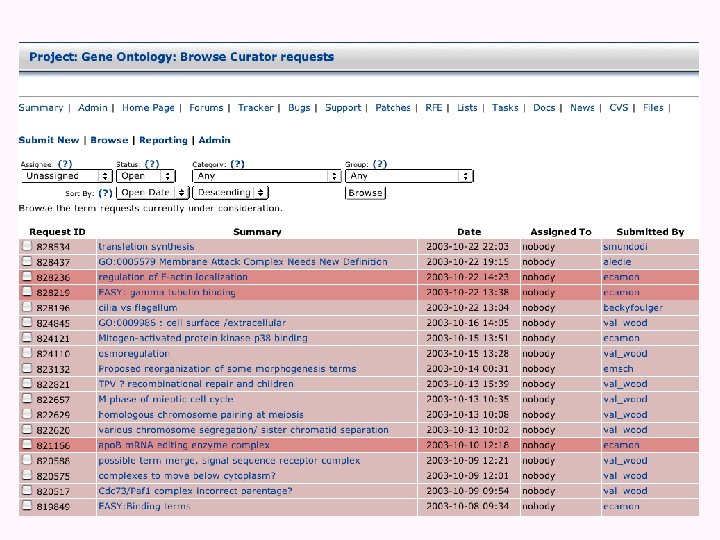This screenshot has height=540, width=720.
Task: Open the 'osmoregulation' request
Action: pos(134,354)
